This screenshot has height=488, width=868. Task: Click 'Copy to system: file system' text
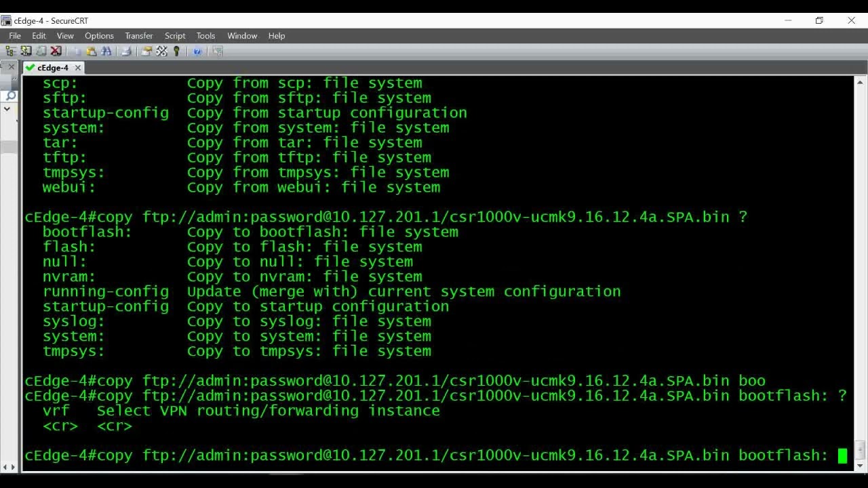309,337
